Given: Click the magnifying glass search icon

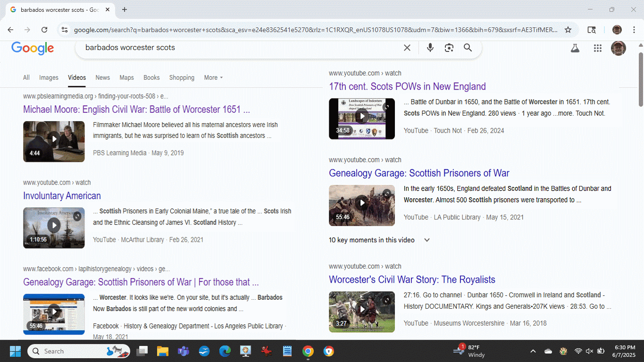Looking at the screenshot, I should [x=468, y=48].
